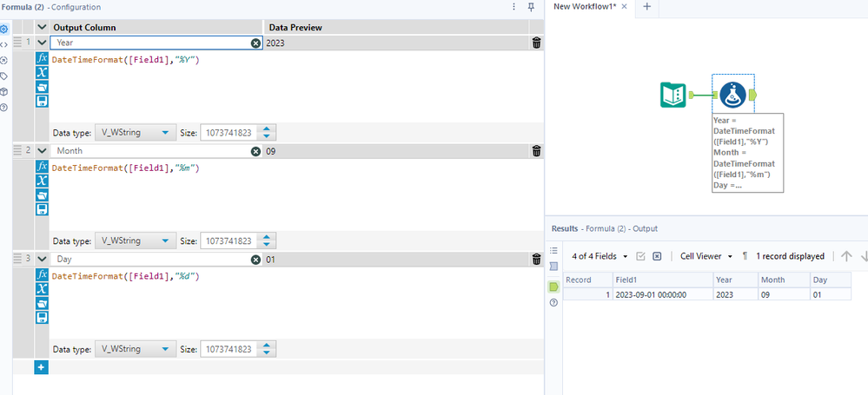Adjust the Month expression Size stepper
Image resolution: width=868 pixels, height=395 pixels.
point(267,241)
